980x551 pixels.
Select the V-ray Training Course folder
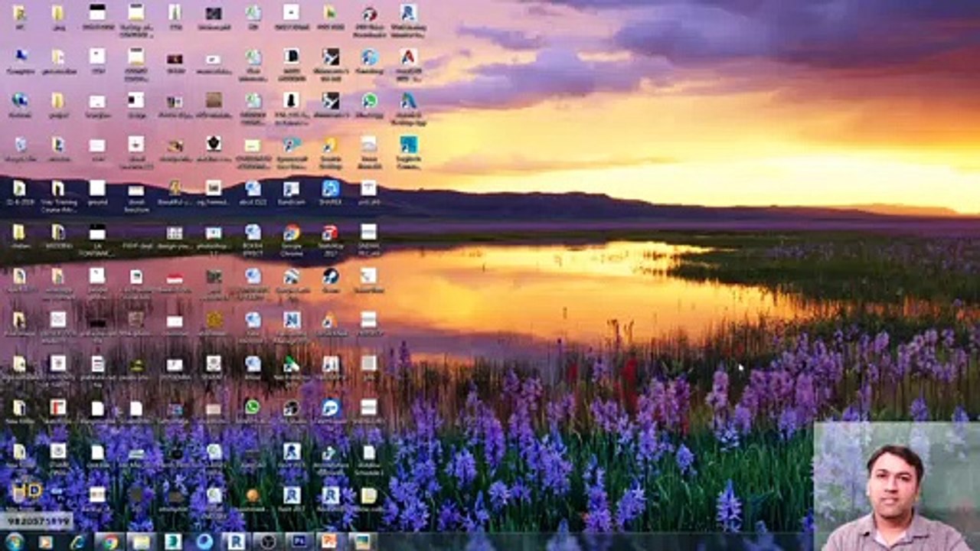58,195
